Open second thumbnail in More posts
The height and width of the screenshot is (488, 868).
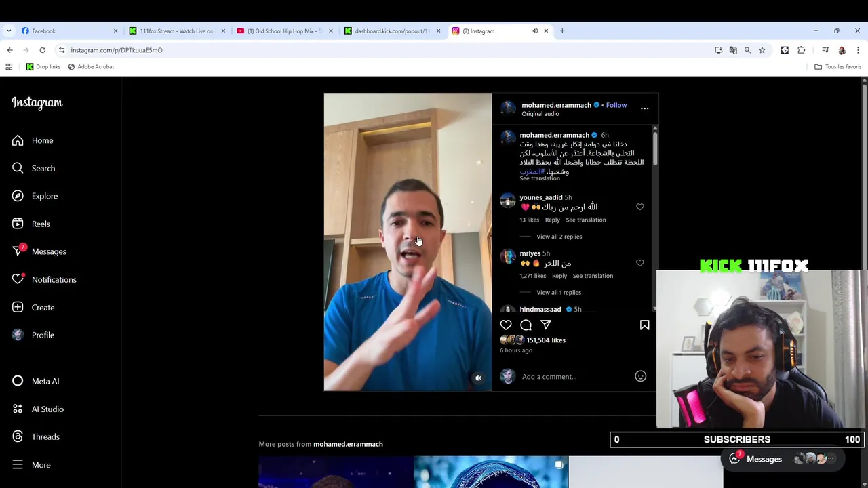click(x=491, y=472)
